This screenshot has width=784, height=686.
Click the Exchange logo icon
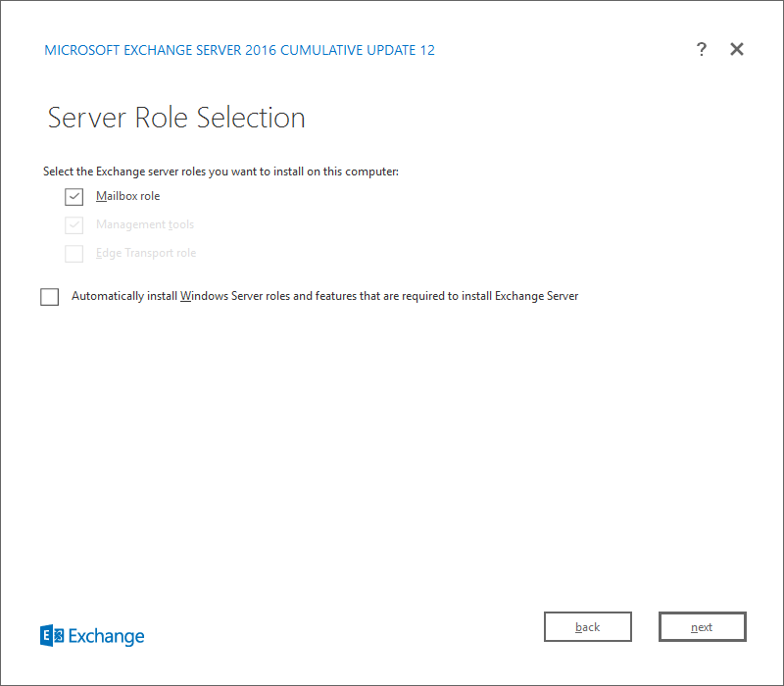tap(52, 635)
